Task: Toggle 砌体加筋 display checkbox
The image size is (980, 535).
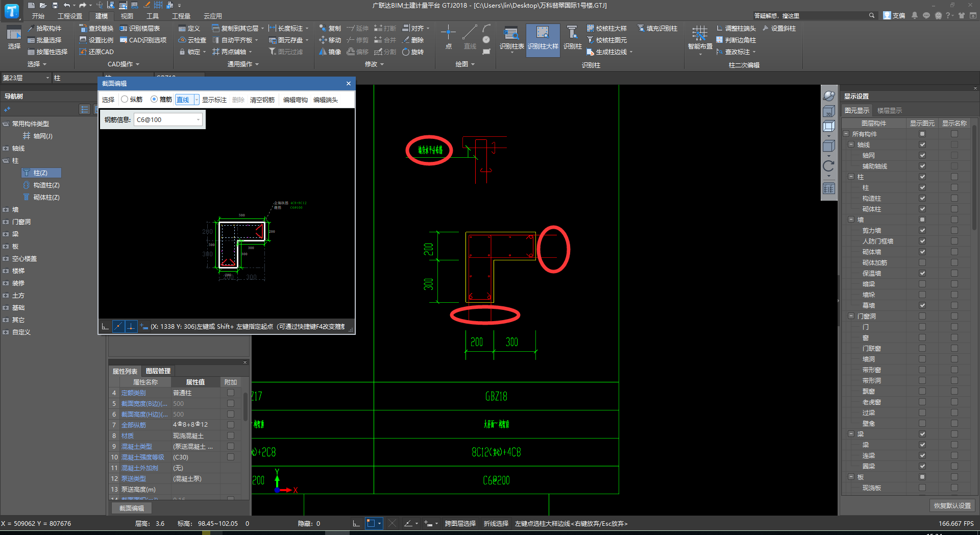Action: (922, 262)
